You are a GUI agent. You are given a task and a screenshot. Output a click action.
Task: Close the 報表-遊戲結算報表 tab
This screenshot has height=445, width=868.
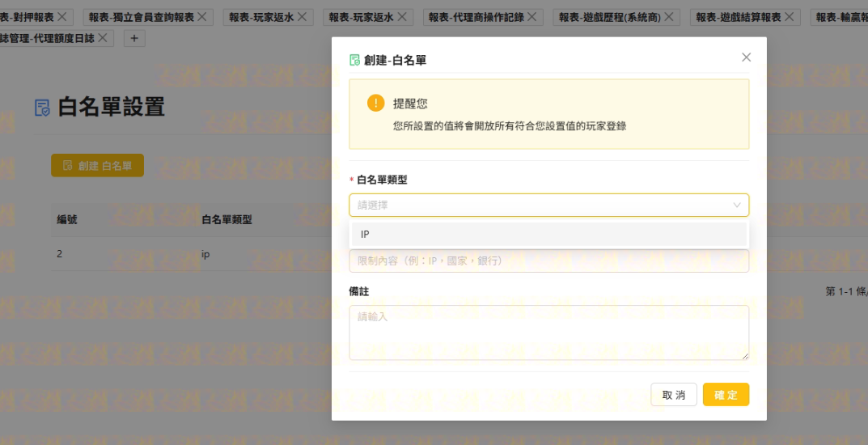coord(790,17)
